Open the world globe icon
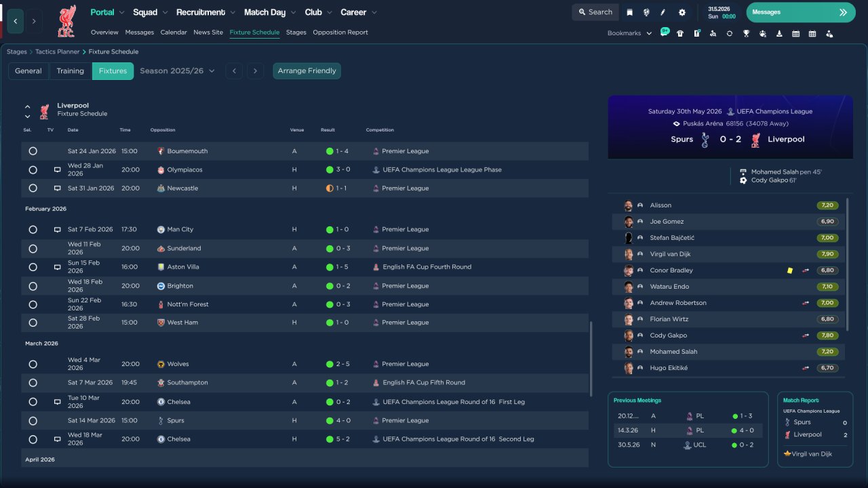The height and width of the screenshot is (488, 868). [646, 12]
